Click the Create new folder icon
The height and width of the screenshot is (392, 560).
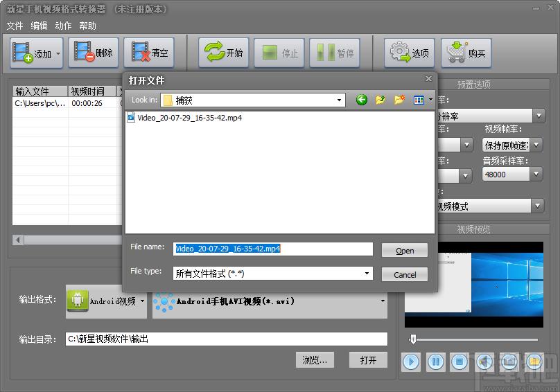click(399, 100)
